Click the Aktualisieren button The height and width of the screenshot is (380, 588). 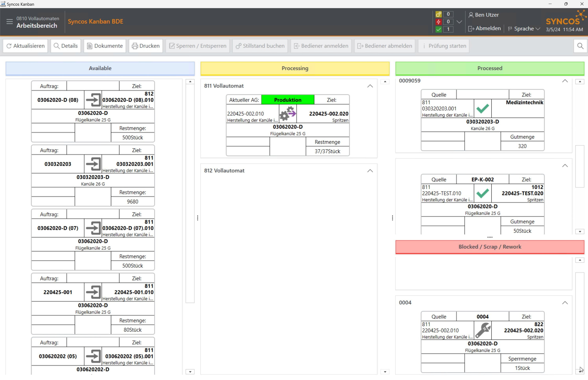[25, 46]
